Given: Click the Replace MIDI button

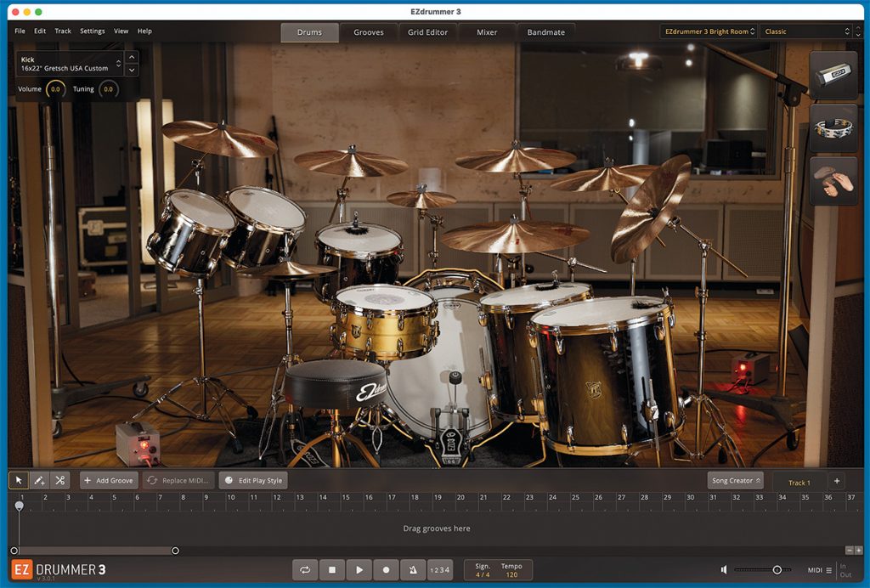Looking at the screenshot, I should point(178,480).
